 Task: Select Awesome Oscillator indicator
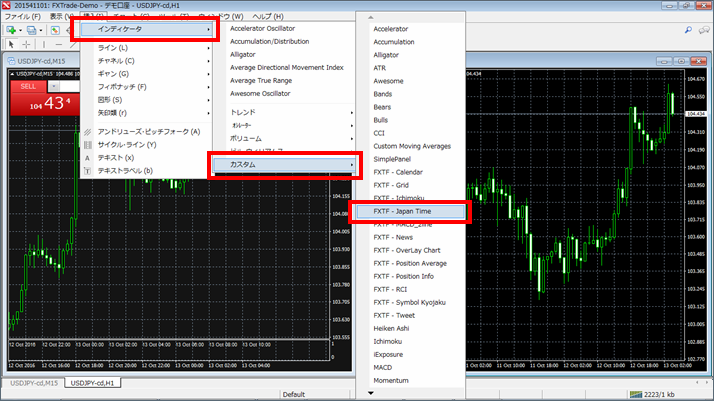pyautogui.click(x=260, y=93)
